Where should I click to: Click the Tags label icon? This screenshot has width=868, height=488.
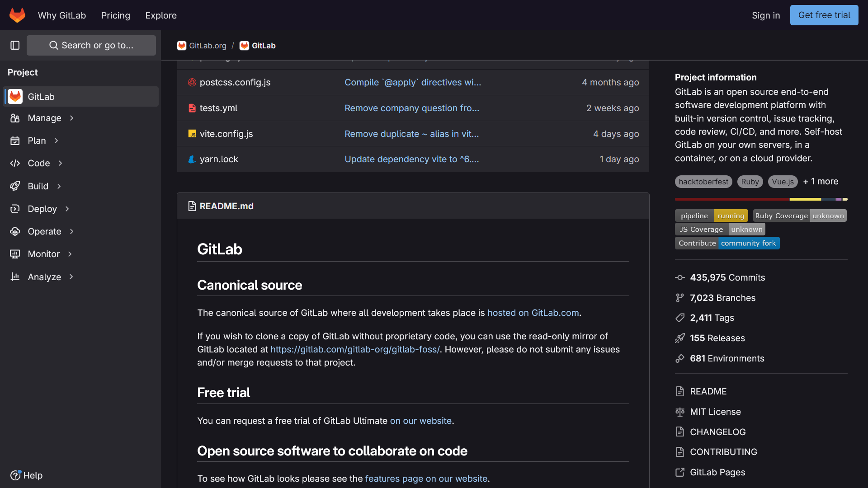tap(680, 318)
